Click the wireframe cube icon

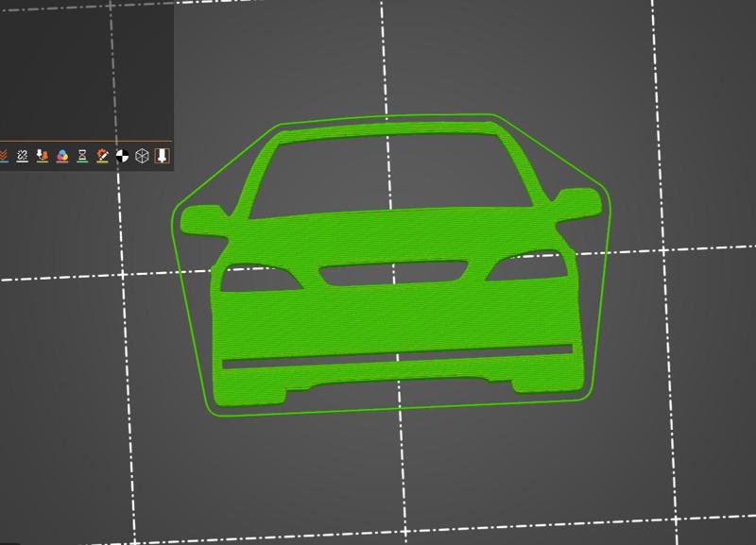pos(143,156)
